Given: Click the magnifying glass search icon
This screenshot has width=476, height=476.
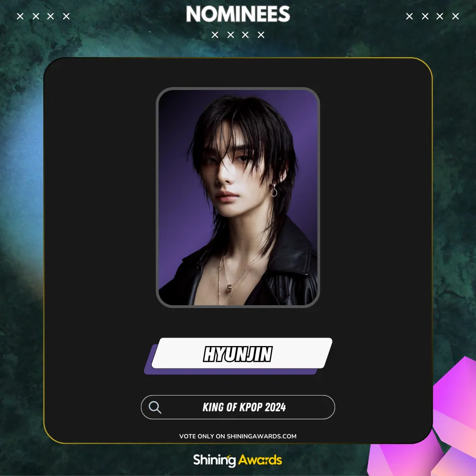Looking at the screenshot, I should pyautogui.click(x=155, y=407).
